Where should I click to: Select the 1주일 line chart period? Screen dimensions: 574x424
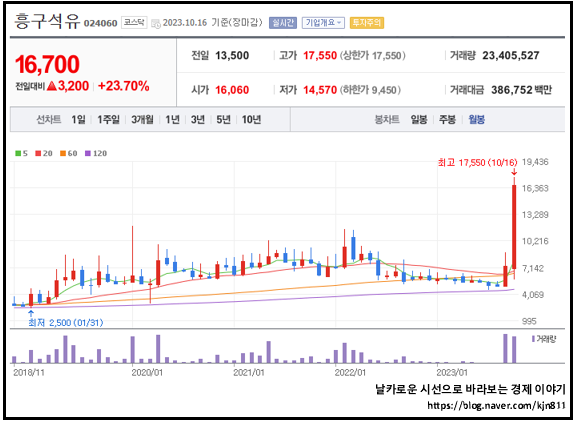[x=108, y=119]
